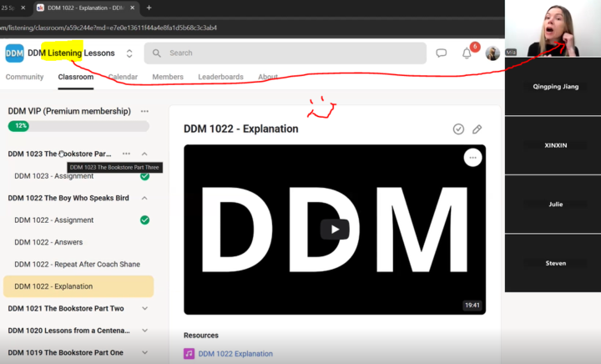The width and height of the screenshot is (601, 364).
Task: Switch to the Community tab
Action: [24, 77]
